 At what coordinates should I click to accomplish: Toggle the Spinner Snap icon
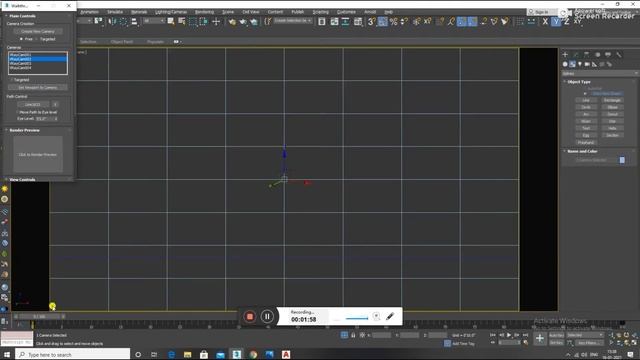(404, 21)
